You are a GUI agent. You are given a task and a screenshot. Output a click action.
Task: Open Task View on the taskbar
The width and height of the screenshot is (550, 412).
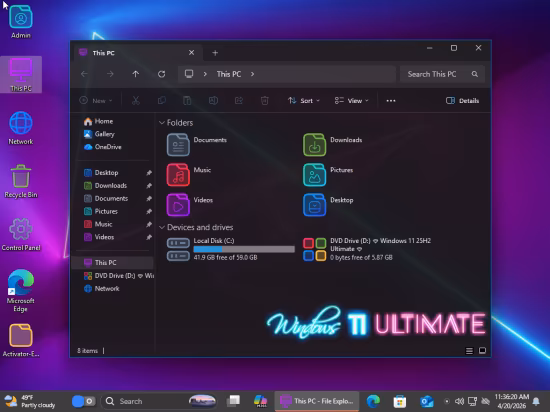pos(233,401)
